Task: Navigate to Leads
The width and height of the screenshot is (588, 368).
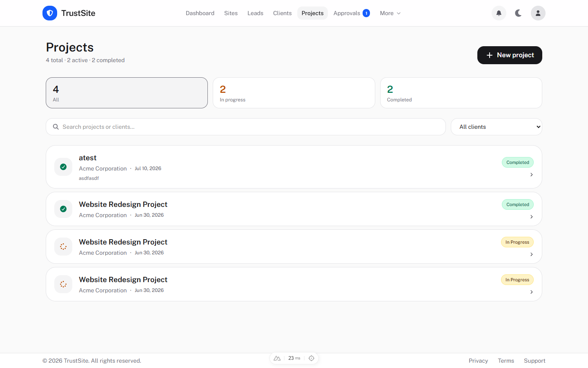Action: (255, 13)
